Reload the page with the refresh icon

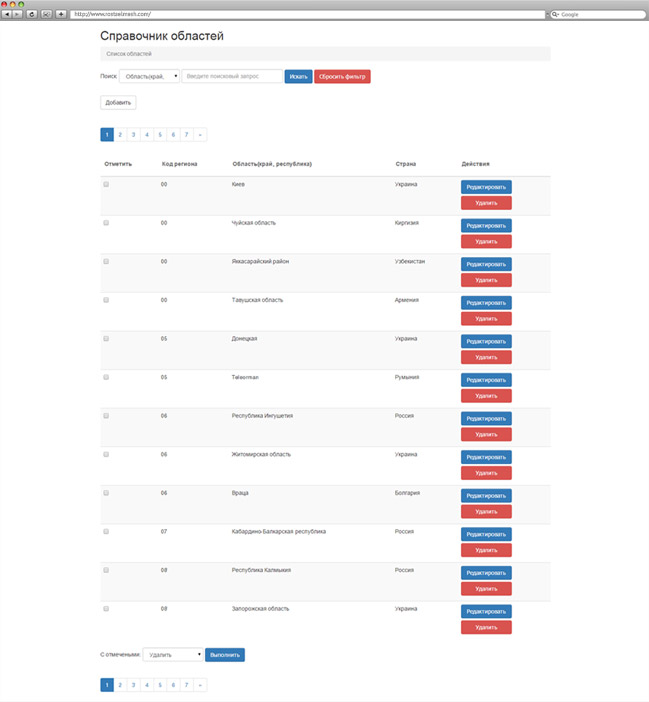[31, 14]
